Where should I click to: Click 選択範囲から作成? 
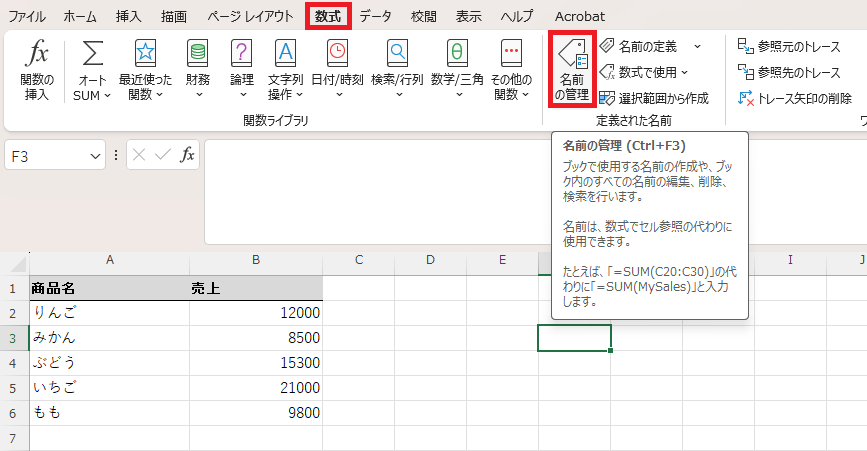pyautogui.click(x=654, y=98)
